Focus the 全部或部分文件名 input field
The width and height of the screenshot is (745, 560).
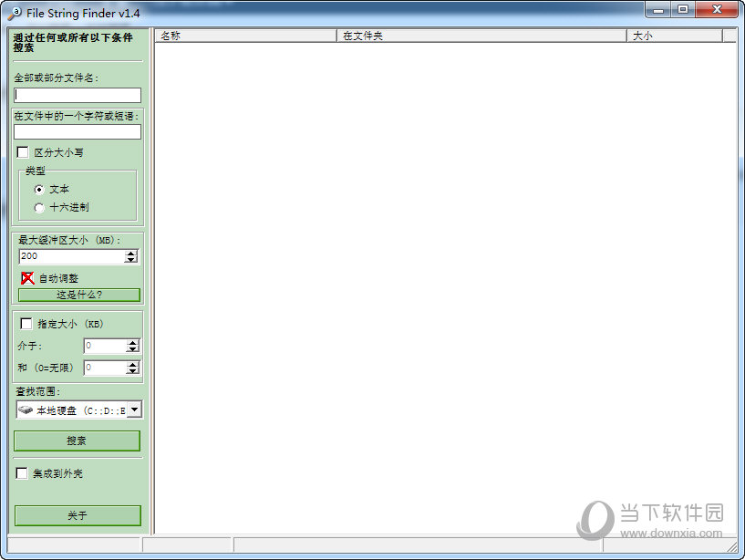click(78, 95)
